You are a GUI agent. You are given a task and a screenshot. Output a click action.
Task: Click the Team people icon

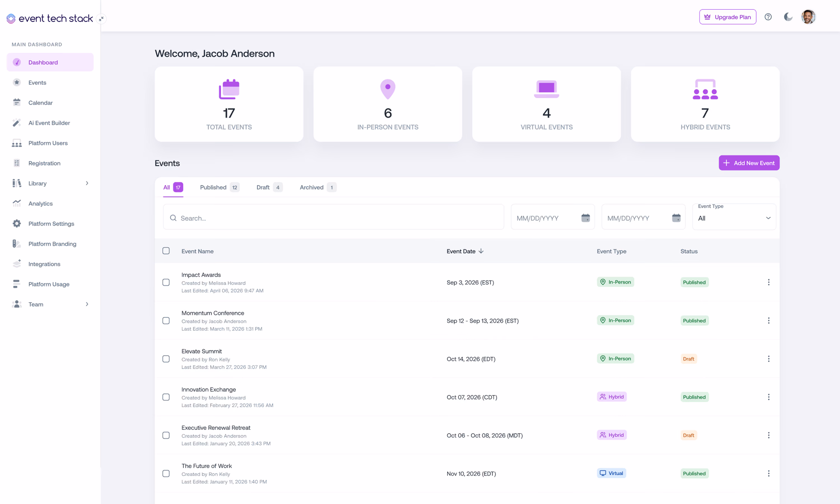(17, 304)
